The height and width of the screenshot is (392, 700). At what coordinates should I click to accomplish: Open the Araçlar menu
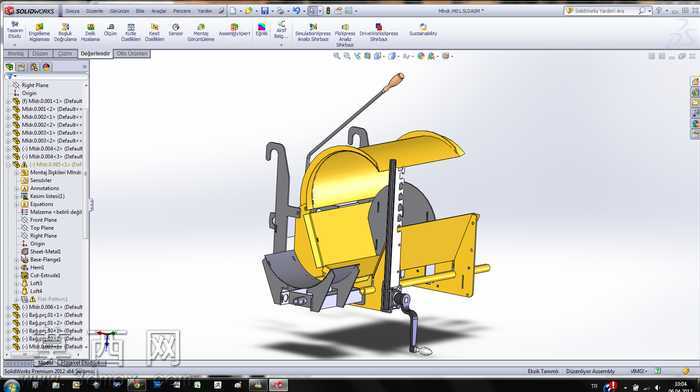tap(159, 11)
